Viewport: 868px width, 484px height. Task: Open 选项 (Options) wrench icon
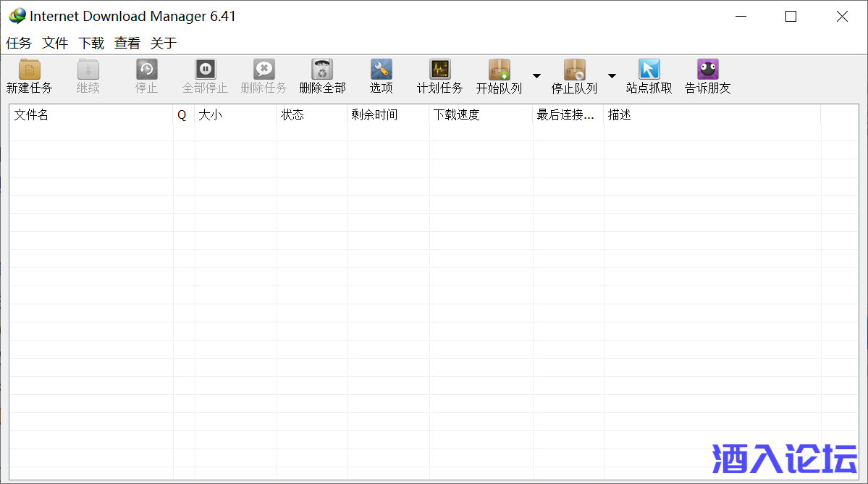coord(381,70)
